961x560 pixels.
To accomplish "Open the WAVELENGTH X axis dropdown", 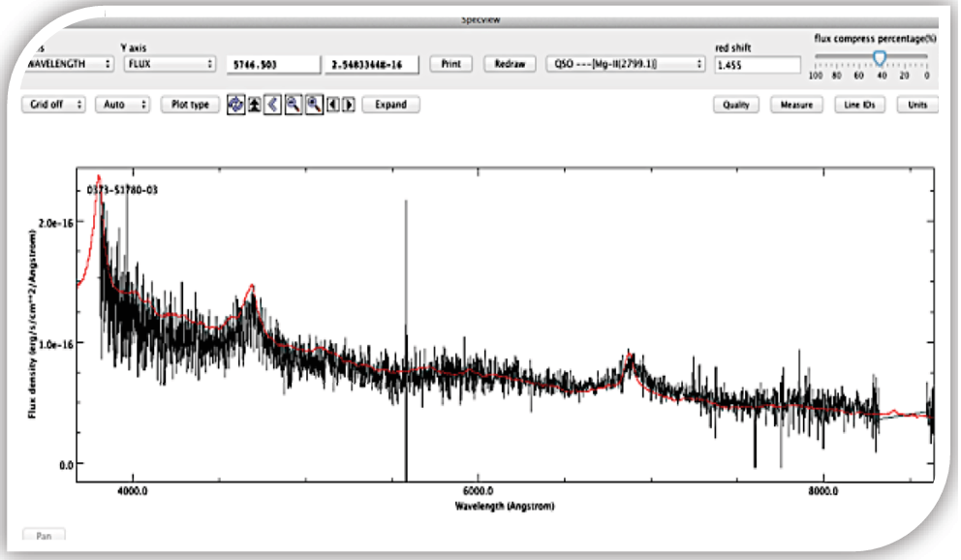I will click(69, 64).
